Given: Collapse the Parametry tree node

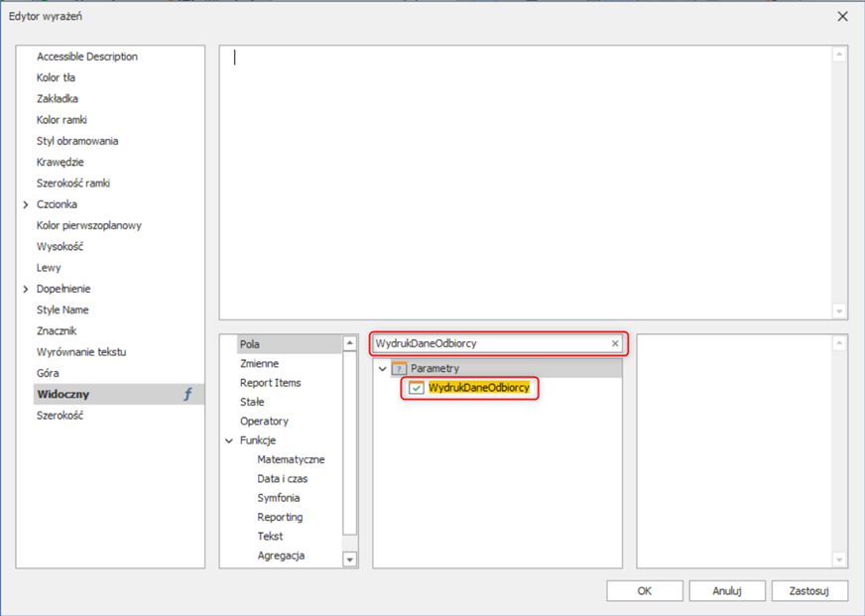Looking at the screenshot, I should [383, 369].
